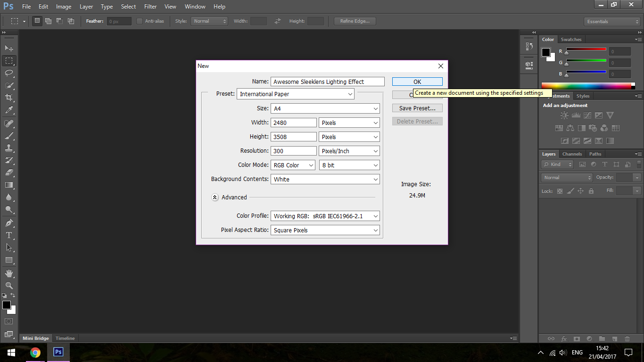Select the Spot Healing Brush tool
This screenshot has height=362, width=644.
point(9,123)
